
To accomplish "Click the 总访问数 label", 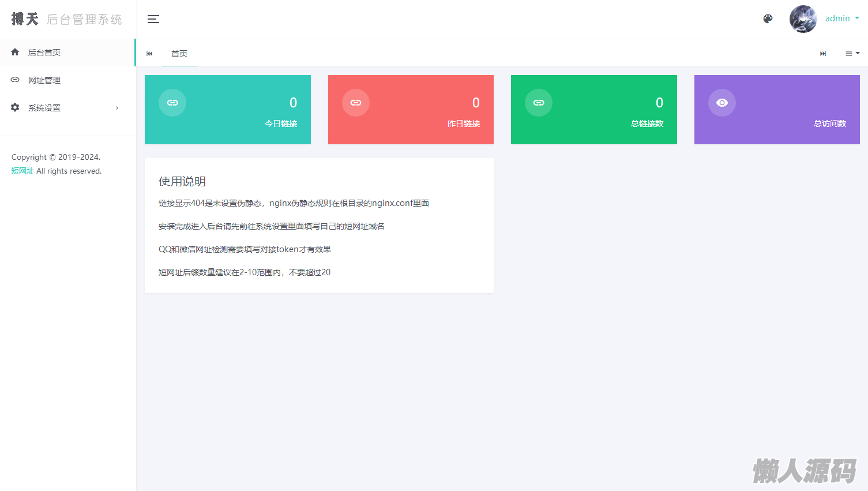I will (830, 123).
